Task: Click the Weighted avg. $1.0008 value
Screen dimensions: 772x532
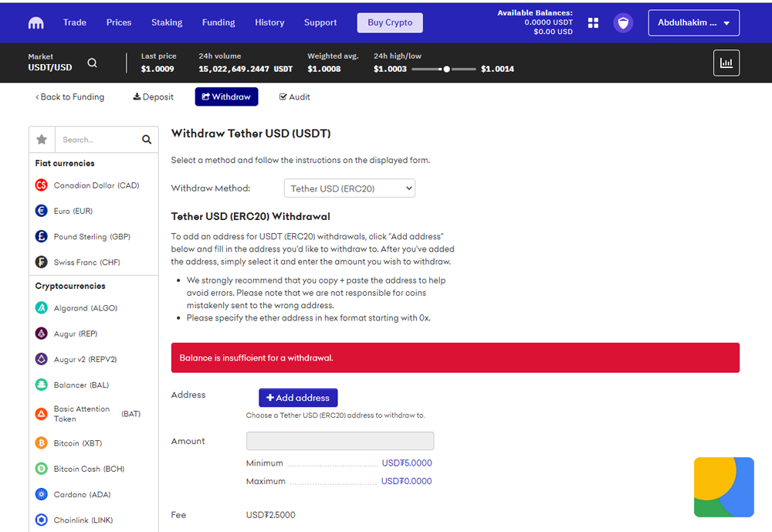Action: 324,69
